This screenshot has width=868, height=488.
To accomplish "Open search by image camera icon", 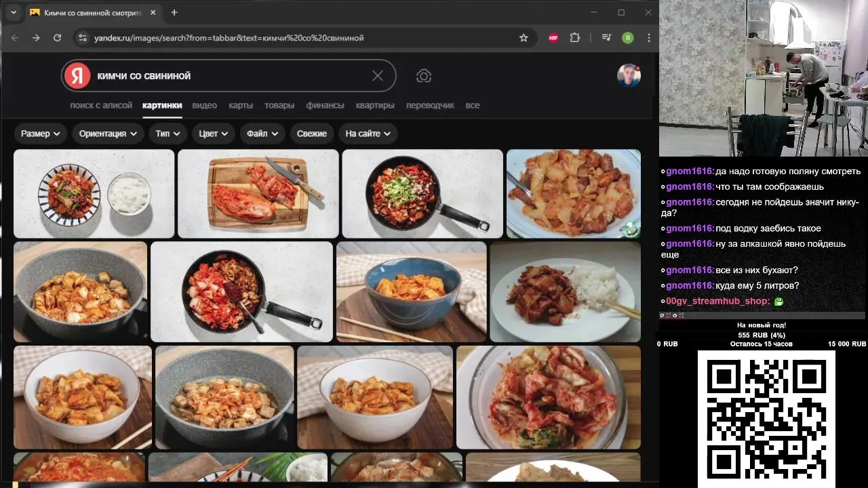I will tap(424, 76).
